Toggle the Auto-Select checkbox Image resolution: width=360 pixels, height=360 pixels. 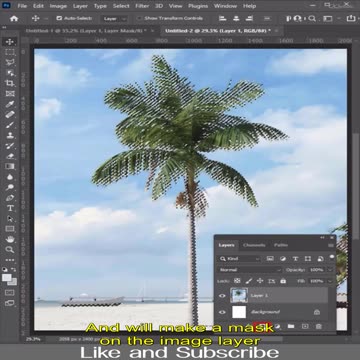[x=59, y=18]
